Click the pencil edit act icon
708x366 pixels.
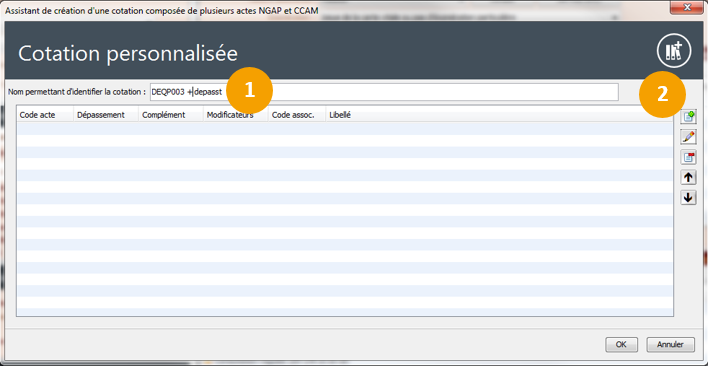pyautogui.click(x=688, y=137)
